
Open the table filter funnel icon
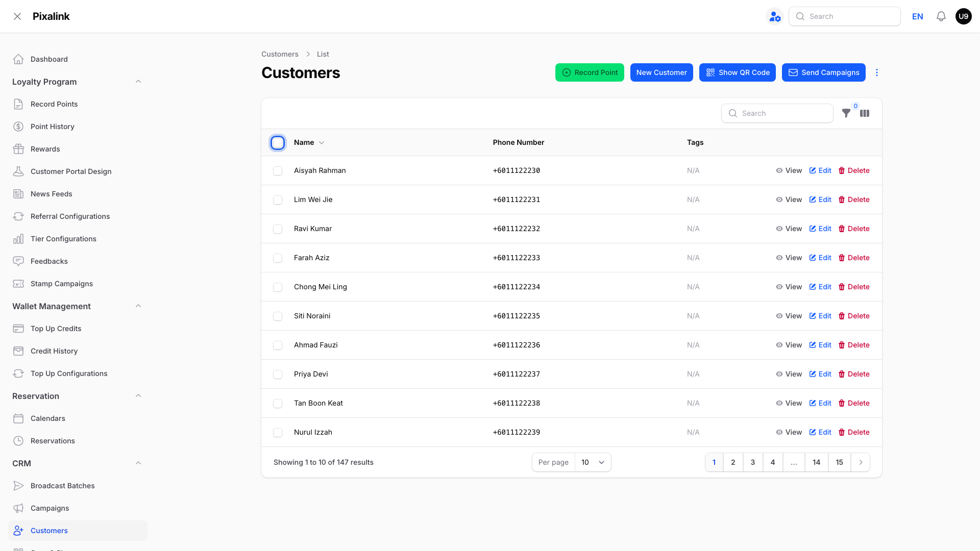coord(846,113)
